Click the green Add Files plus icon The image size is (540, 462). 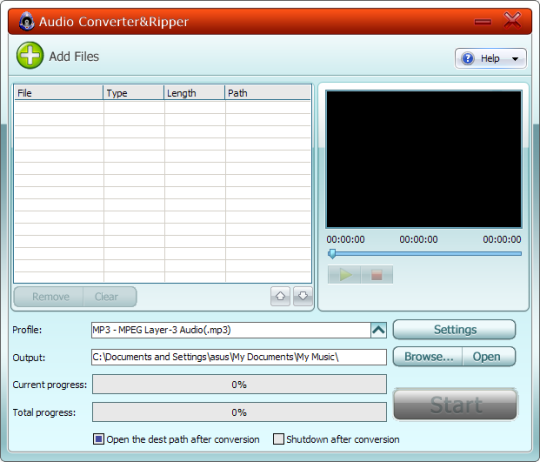(x=30, y=55)
